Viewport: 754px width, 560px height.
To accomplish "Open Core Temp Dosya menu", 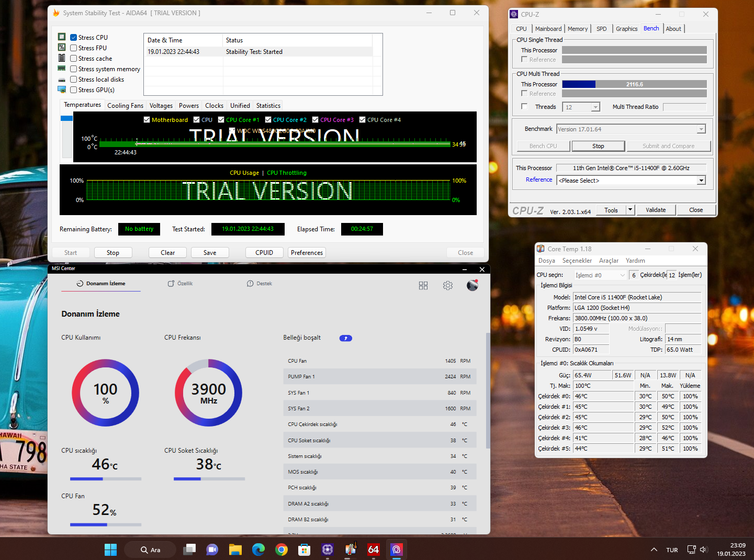I will (x=547, y=261).
